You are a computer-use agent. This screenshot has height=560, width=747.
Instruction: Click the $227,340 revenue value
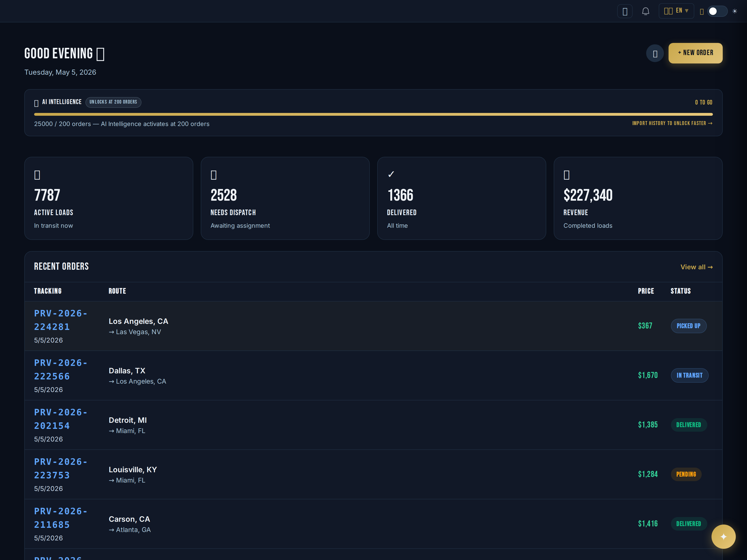coord(588,196)
